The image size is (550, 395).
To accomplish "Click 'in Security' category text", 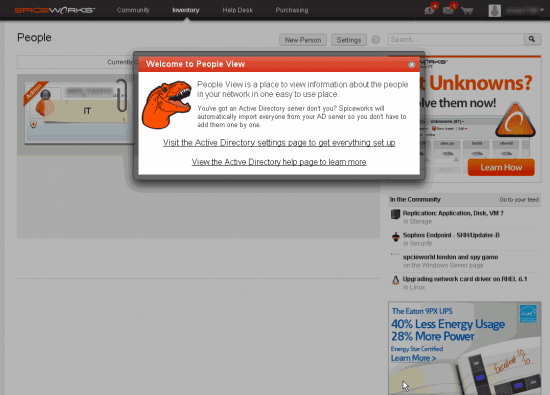I will (x=417, y=243).
